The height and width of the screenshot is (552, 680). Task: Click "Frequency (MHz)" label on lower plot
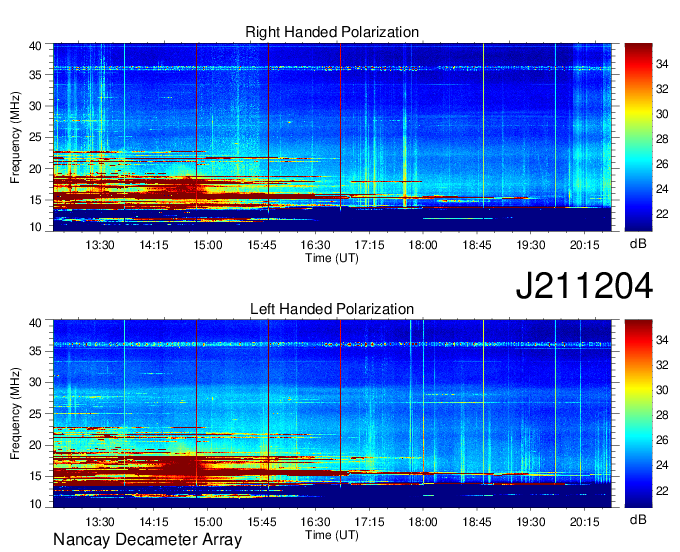click(15, 414)
